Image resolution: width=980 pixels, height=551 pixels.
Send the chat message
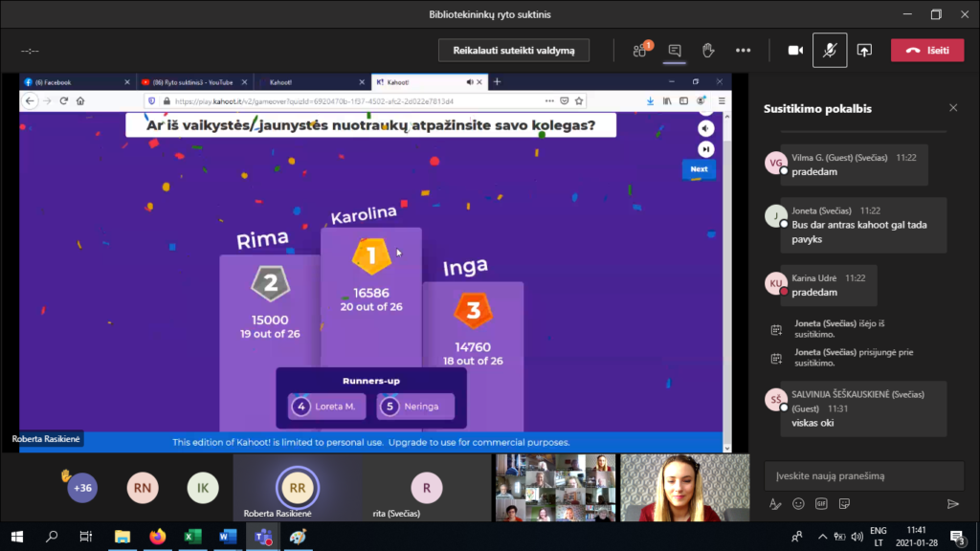pos(952,504)
